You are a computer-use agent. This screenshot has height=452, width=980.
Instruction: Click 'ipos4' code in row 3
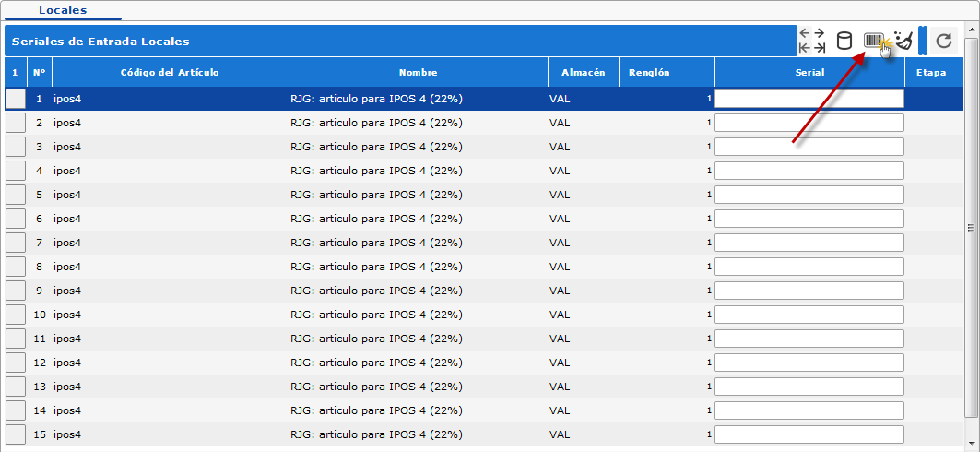(x=67, y=147)
